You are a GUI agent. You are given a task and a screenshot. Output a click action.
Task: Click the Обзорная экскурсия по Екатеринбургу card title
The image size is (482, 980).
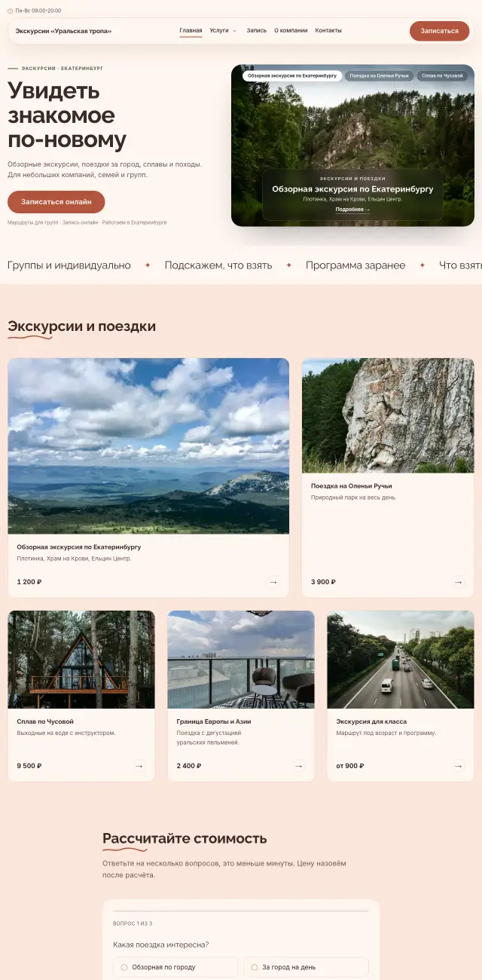[79, 547]
